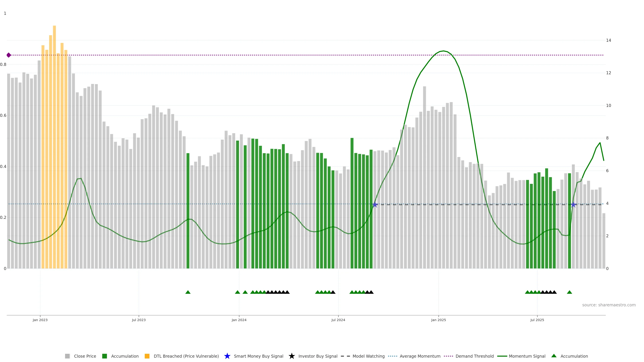
Task: Click the purple diamond Demand Threshold marker
Action: [9, 55]
